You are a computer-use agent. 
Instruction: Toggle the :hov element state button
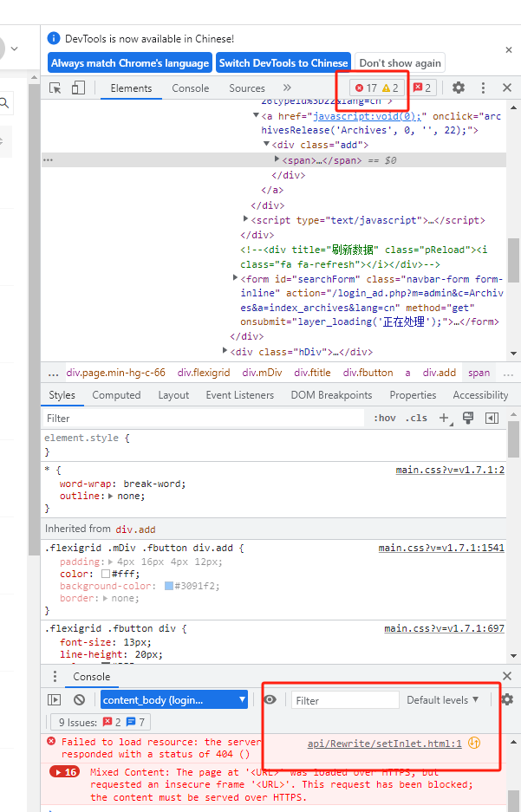point(385,418)
